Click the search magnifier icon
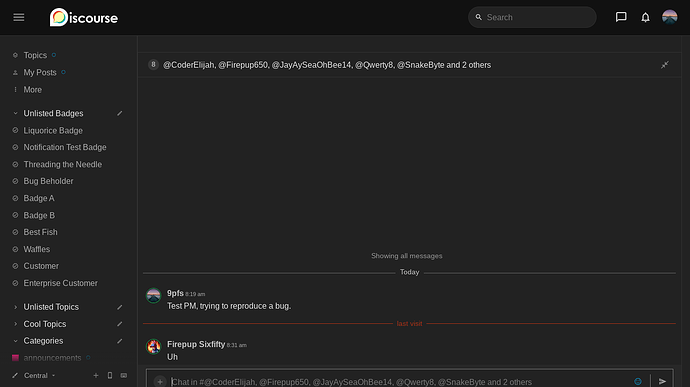 [479, 17]
